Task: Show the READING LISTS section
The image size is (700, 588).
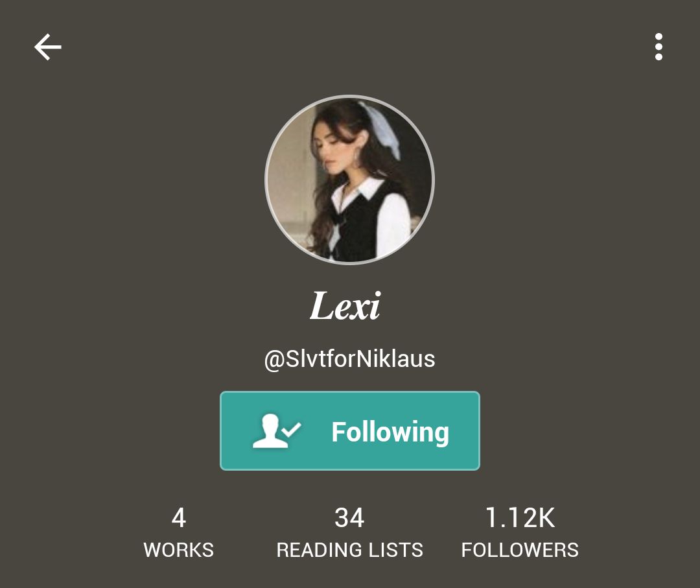Action: [x=349, y=550]
